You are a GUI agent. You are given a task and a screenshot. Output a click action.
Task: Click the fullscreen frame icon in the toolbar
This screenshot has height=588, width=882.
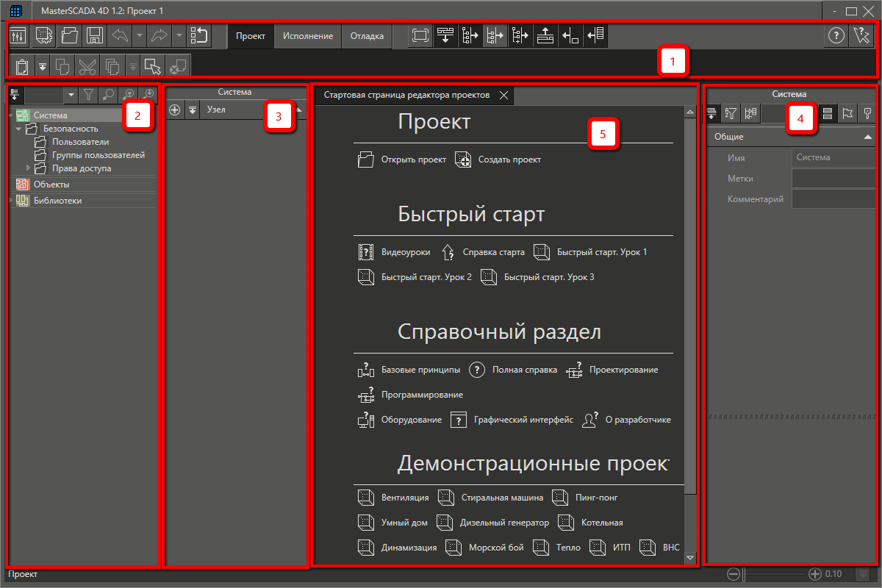(420, 36)
